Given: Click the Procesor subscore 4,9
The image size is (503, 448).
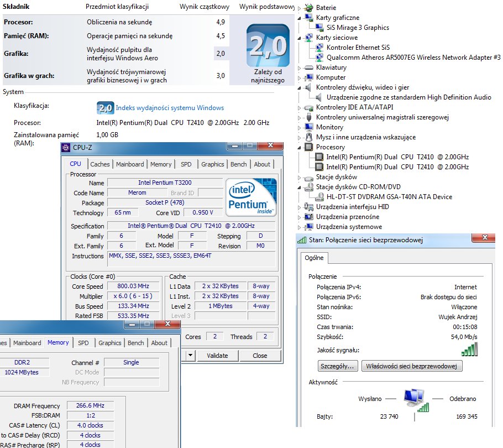Looking at the screenshot, I should (221, 22).
